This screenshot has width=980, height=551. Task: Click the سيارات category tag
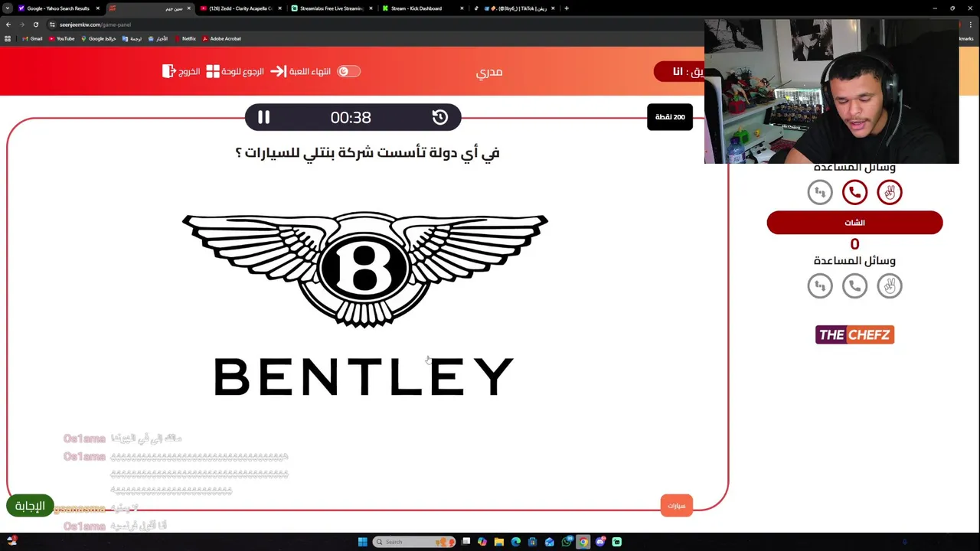click(x=677, y=505)
